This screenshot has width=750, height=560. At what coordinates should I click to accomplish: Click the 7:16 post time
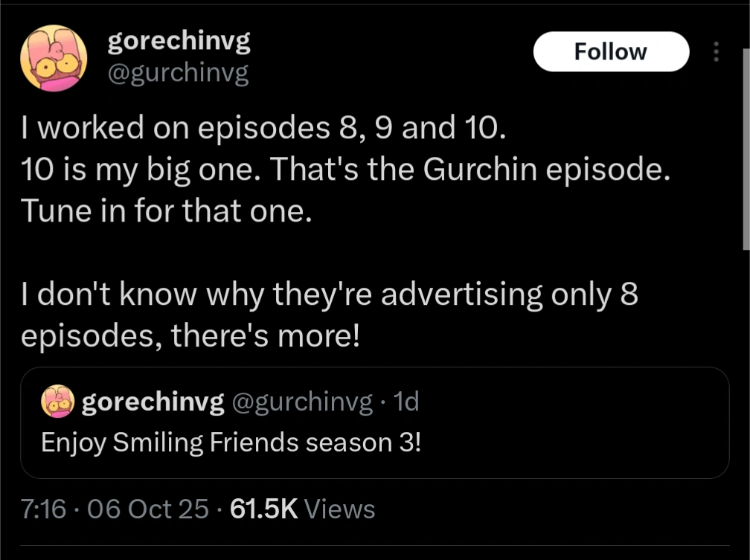[x=44, y=509]
